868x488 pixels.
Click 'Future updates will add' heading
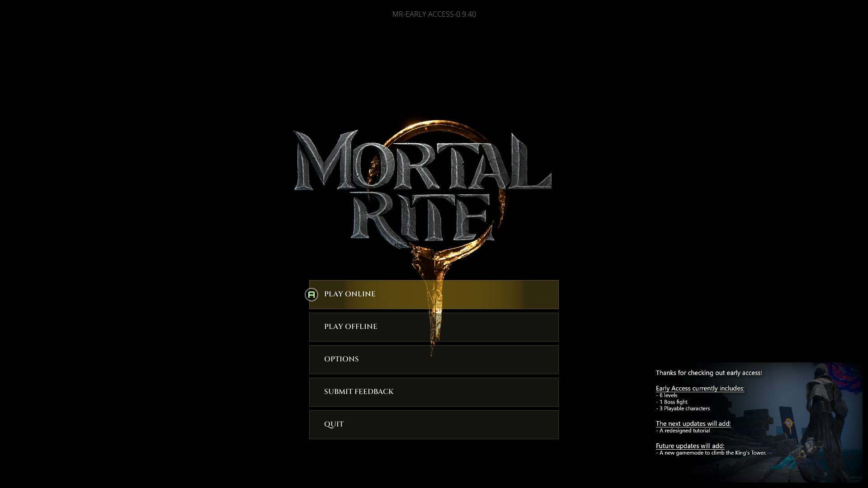[689, 446]
